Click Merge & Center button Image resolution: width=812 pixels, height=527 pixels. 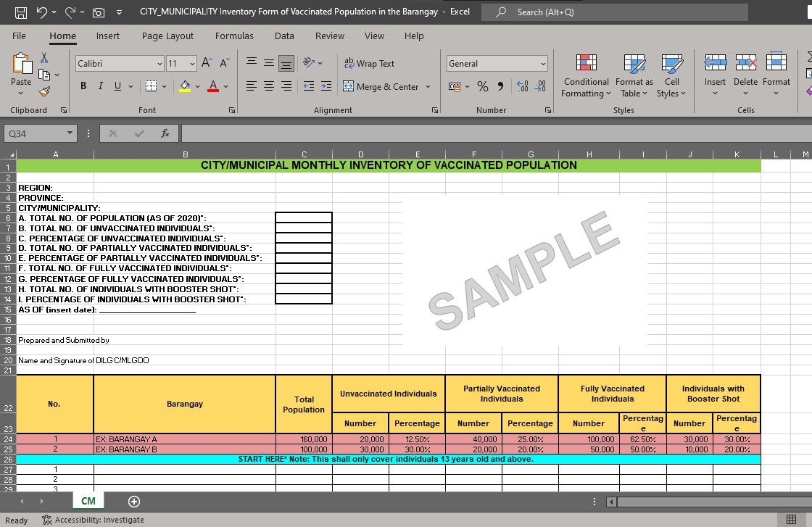coord(381,86)
